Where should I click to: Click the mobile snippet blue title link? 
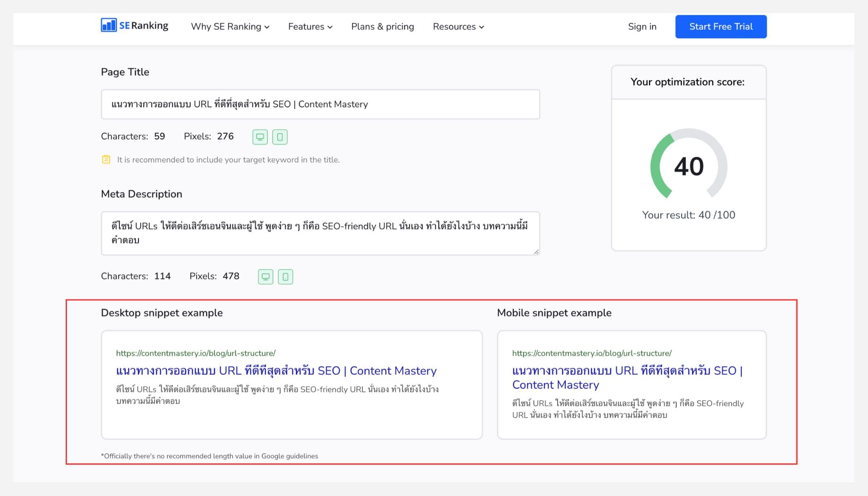pos(627,377)
